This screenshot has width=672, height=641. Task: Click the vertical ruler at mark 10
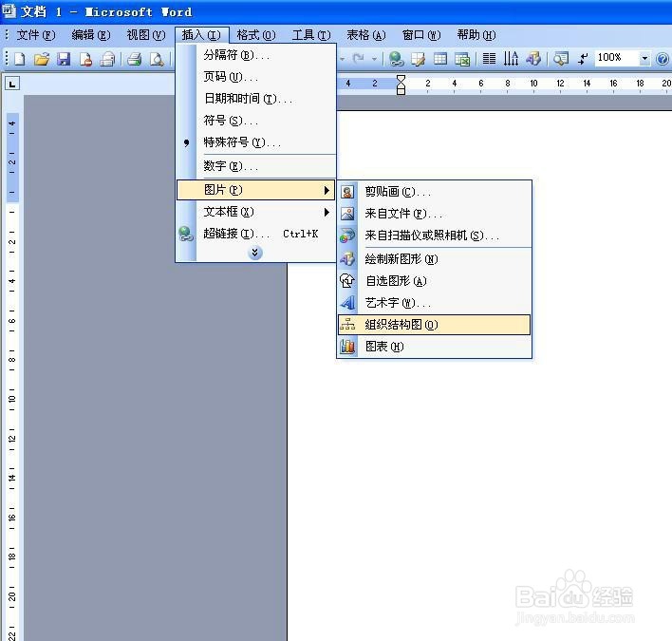12,398
